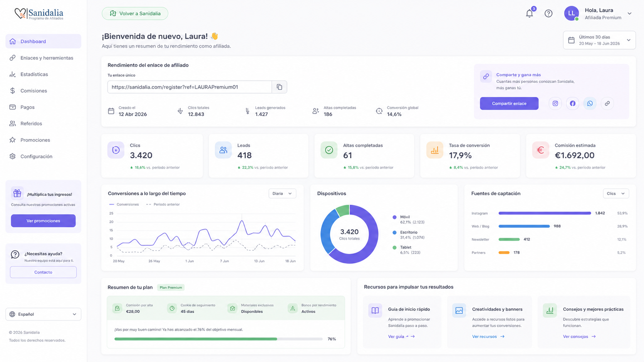Click the affiliate link URL field
644x362 pixels.
[x=190, y=87]
